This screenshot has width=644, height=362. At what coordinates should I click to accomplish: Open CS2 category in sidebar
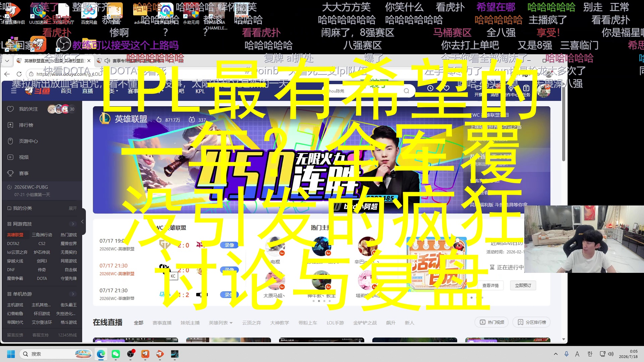coord(42,244)
